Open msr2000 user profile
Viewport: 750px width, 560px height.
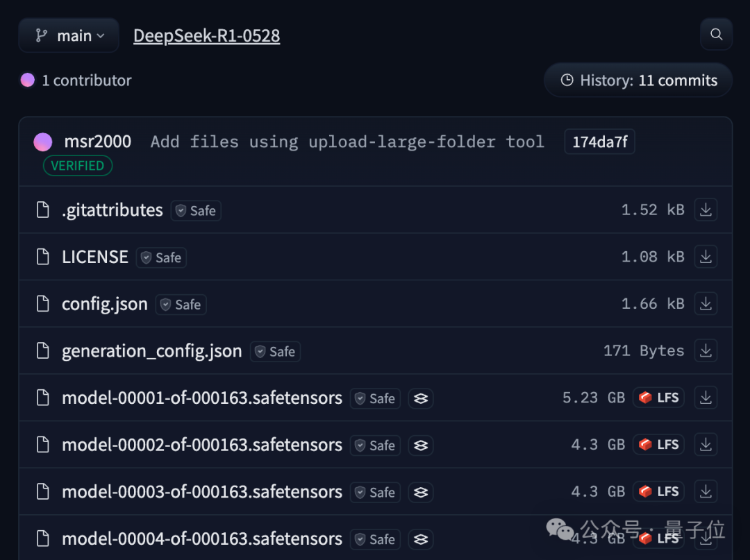(98, 142)
